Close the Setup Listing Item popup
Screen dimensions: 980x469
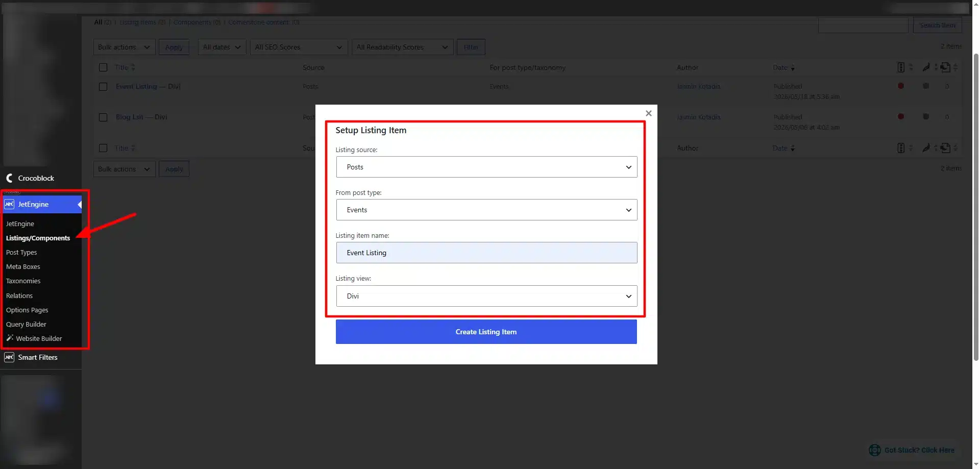click(x=648, y=113)
